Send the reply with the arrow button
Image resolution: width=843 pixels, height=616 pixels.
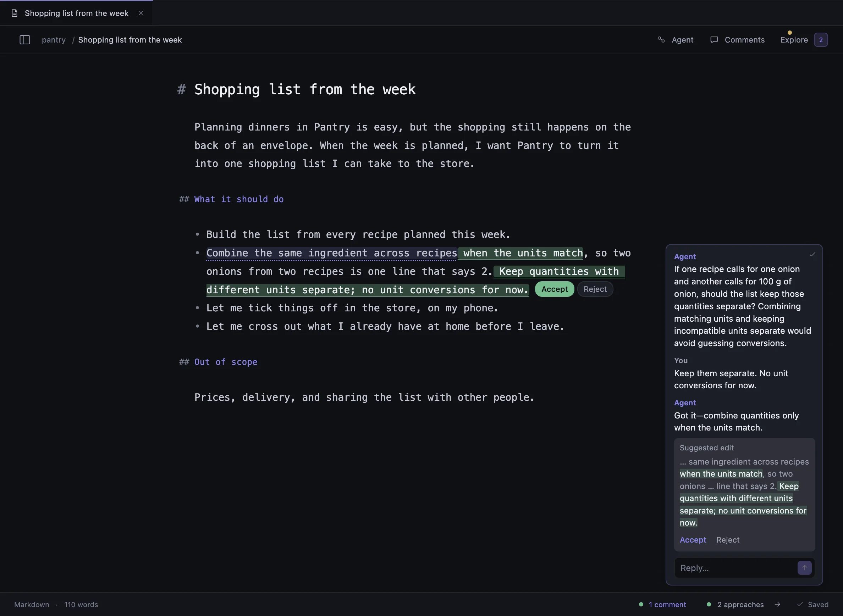(x=804, y=568)
